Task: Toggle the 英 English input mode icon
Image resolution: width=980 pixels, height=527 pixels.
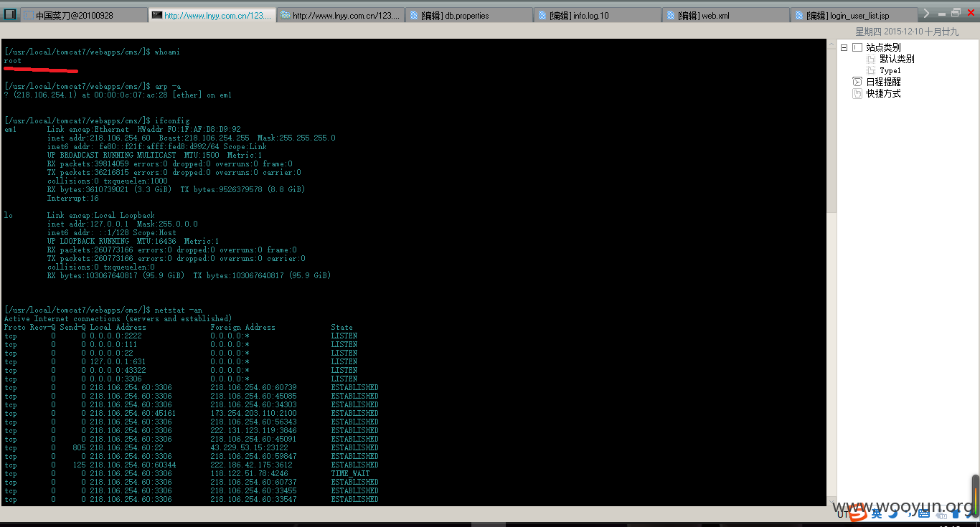Action: (x=877, y=512)
